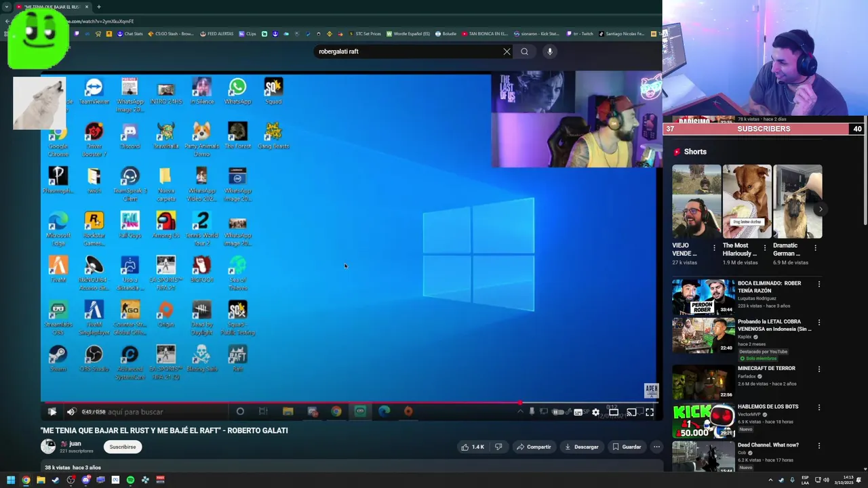The width and height of the screenshot is (868, 488).
Task: Toggle subtitles in the player controls
Action: (578, 412)
